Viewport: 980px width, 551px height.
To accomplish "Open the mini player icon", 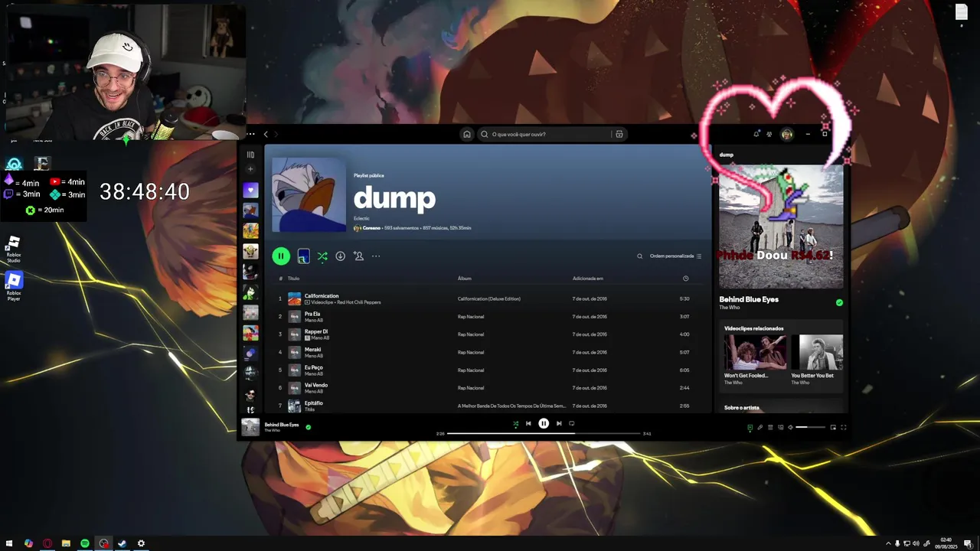I will pyautogui.click(x=833, y=427).
